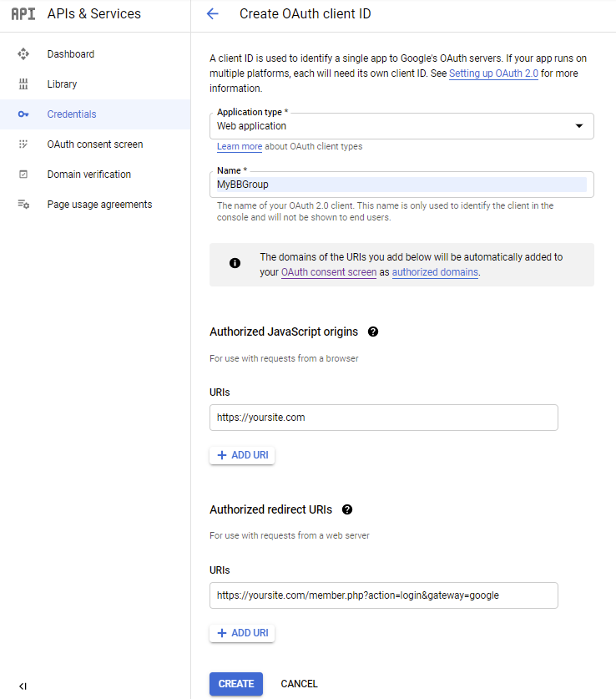Viewport: 616px width, 699px height.
Task: Open the Authorized JavaScript origins help icon
Action: (x=373, y=332)
